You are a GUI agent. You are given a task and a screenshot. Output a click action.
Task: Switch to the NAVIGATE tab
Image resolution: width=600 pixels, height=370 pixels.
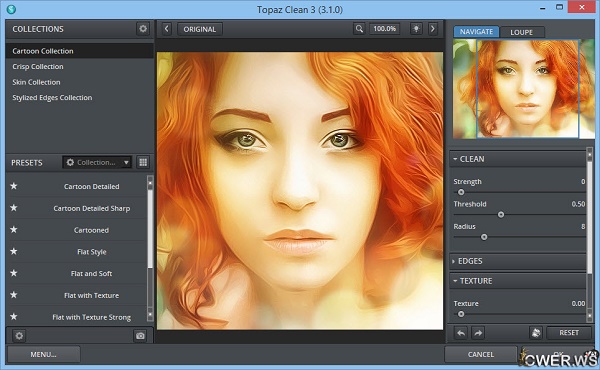476,32
